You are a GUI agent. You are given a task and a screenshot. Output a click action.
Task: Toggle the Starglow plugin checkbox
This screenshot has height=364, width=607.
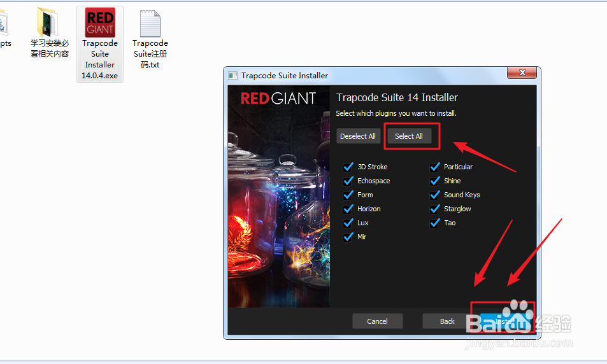[435, 209]
